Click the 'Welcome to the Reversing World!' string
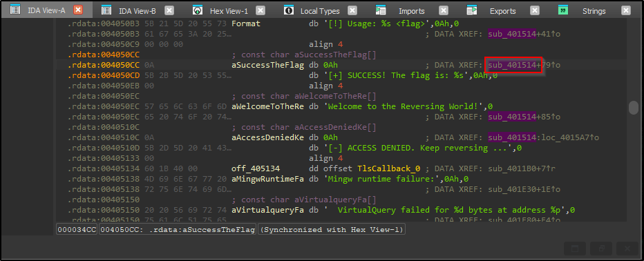The height and width of the screenshot is (261, 644). tap(404, 106)
